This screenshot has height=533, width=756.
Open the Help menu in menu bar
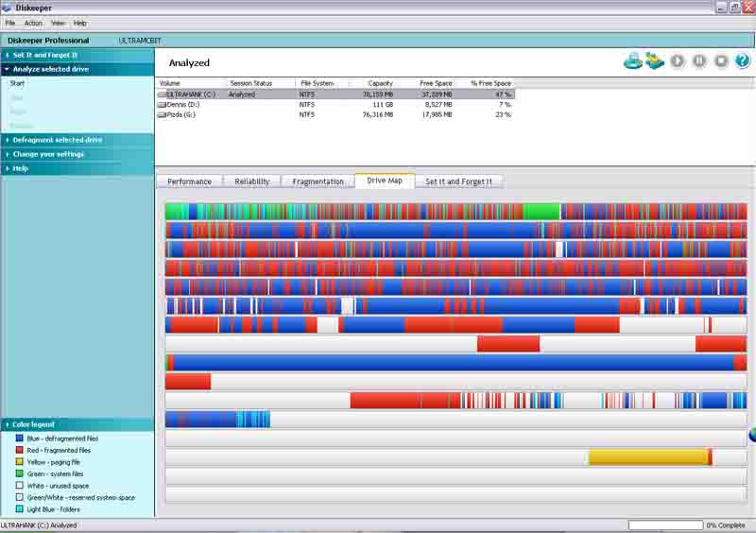coord(80,23)
